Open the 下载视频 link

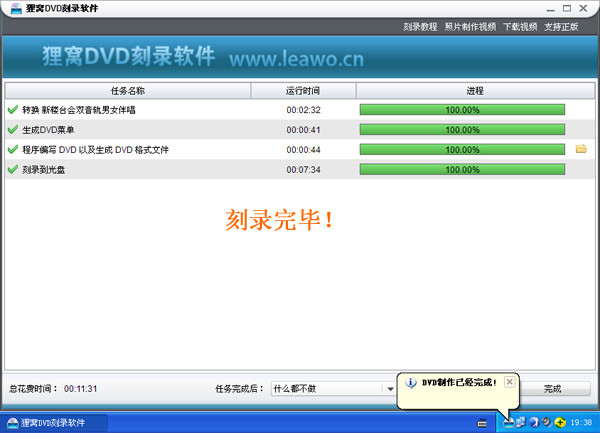(520, 27)
